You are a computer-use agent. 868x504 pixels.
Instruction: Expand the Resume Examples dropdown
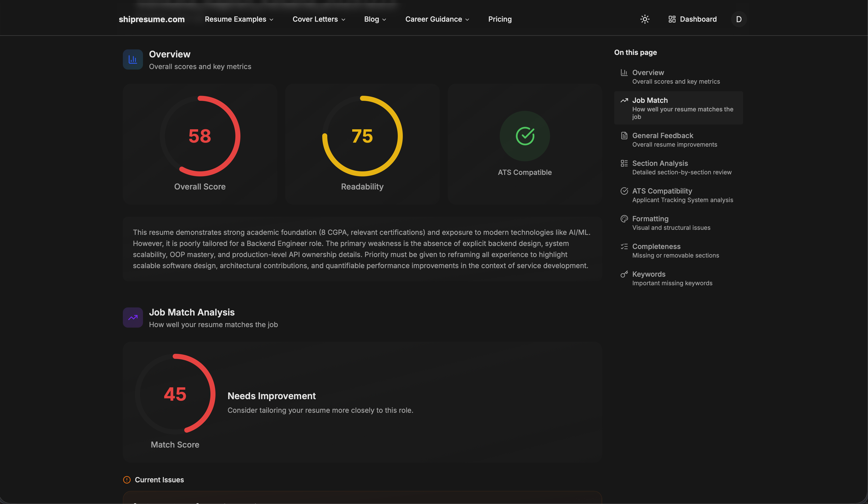click(x=239, y=19)
